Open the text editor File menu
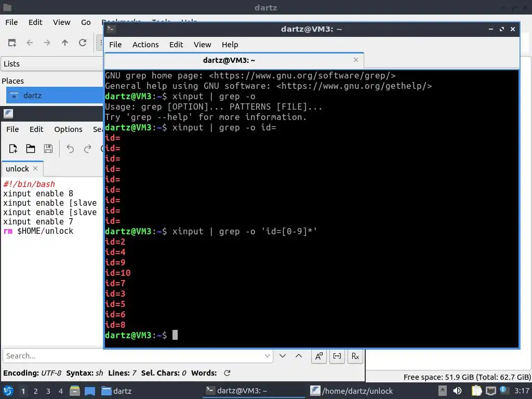This screenshot has height=399, width=532. coord(12,129)
